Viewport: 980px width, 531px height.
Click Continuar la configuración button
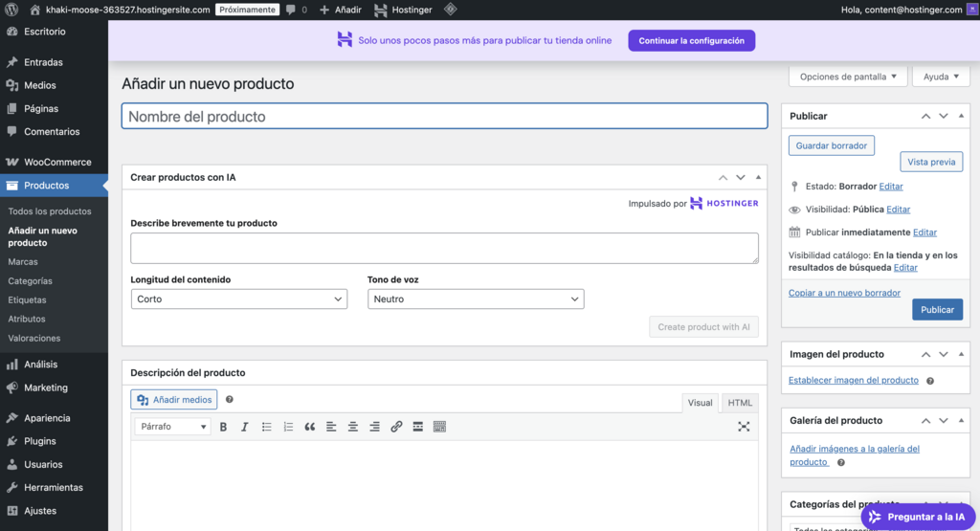click(692, 40)
